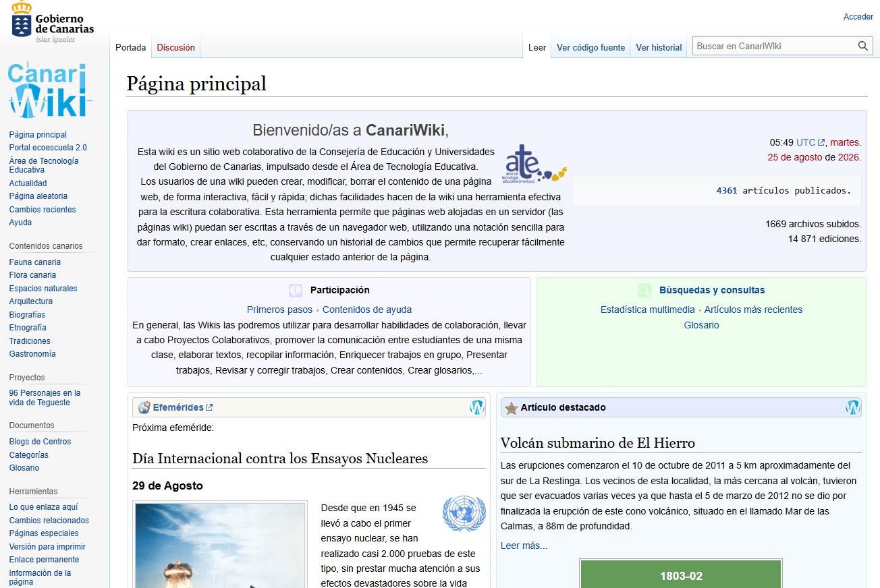Click the info icon beside Participación
Image resolution: width=880 pixels, height=588 pixels.
pyautogui.click(x=296, y=291)
